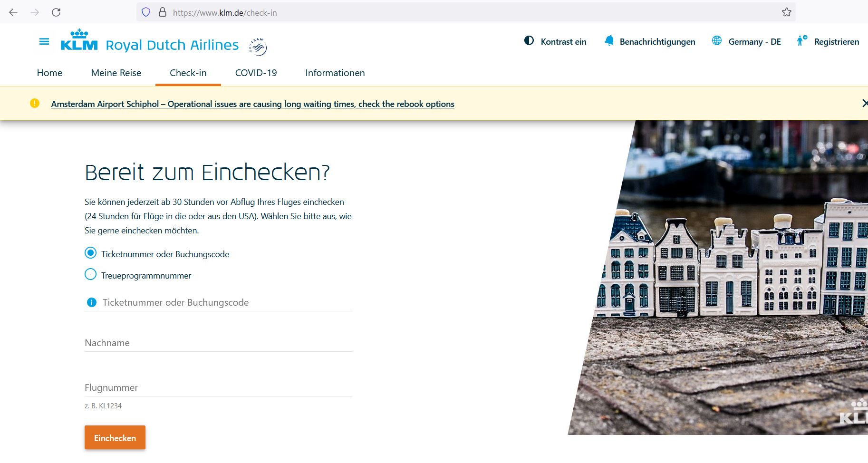The width and height of the screenshot is (868, 463).
Task: Click the info icon beside Ticketnummer field
Action: (x=92, y=302)
